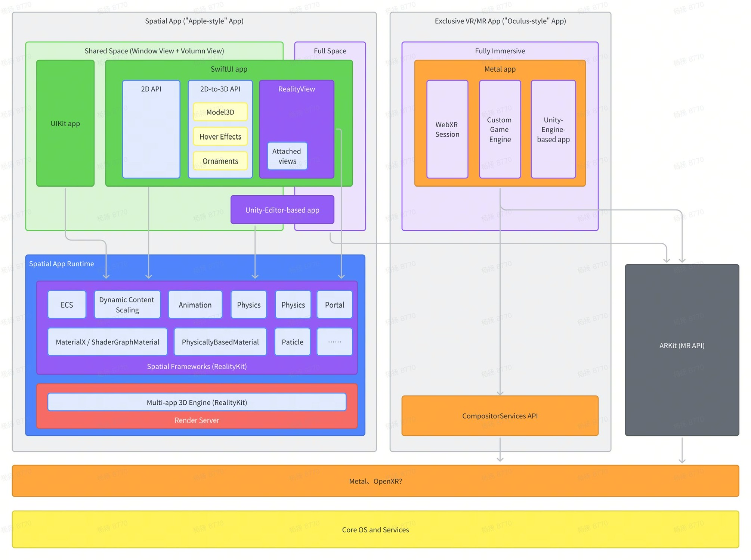Viewport: 751px width, 560px height.
Task: Select the ECS framework box
Action: [67, 305]
